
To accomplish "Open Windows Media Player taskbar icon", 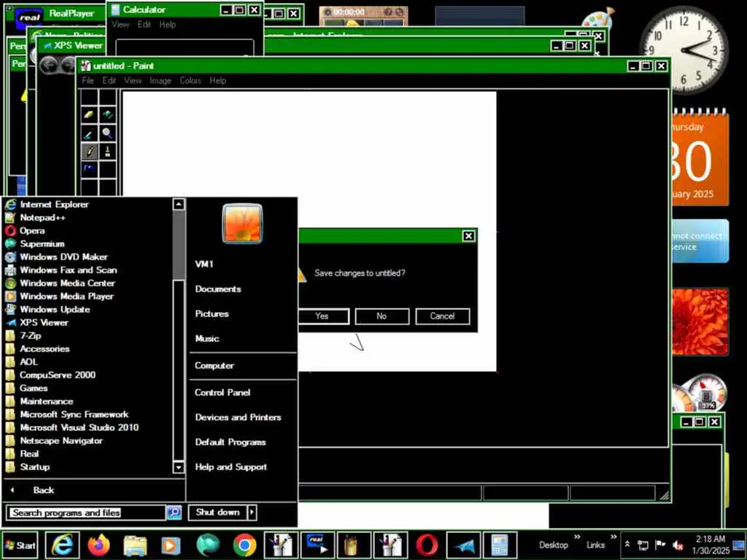I will 171,545.
